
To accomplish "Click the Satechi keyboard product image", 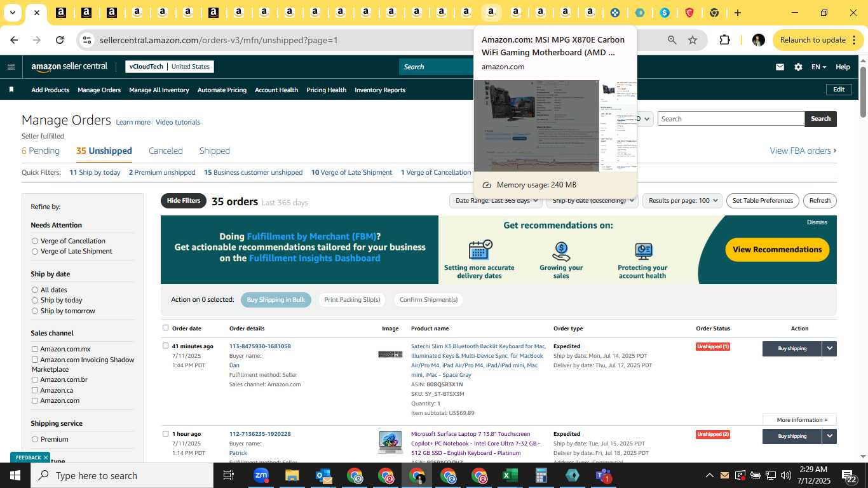I will [x=390, y=354].
